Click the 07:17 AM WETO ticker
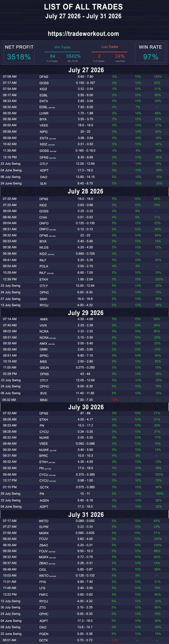The image size is (169, 644). click(x=44, y=521)
